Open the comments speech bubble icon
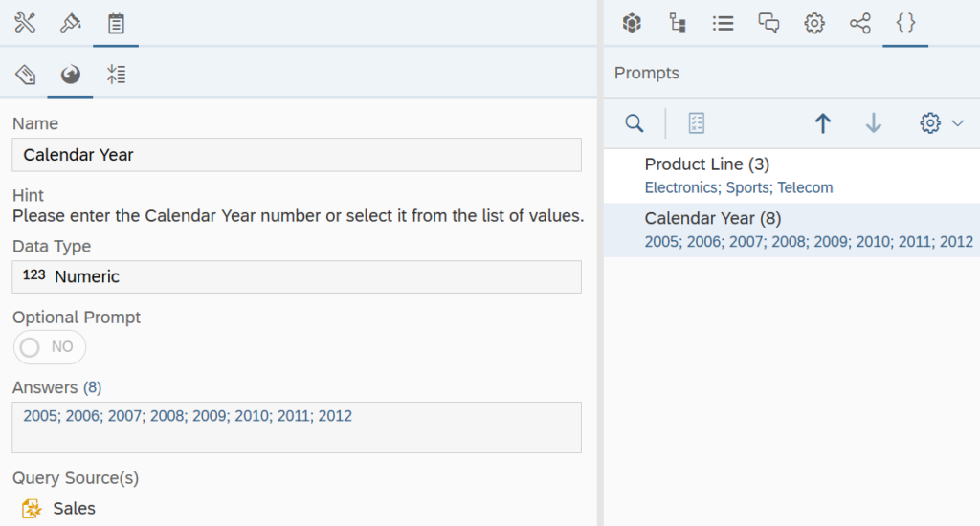 pyautogui.click(x=768, y=24)
